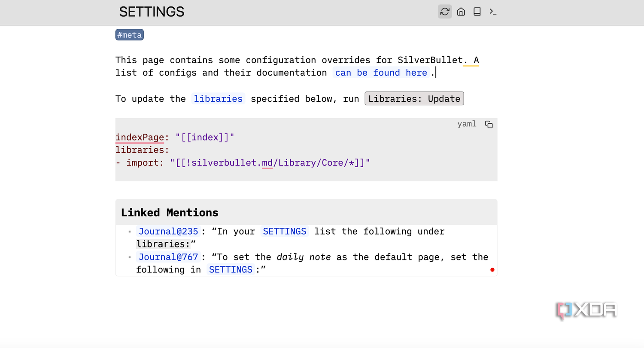The image size is (644, 348).
Task: Click the Linked Mentions header
Action: click(x=306, y=212)
